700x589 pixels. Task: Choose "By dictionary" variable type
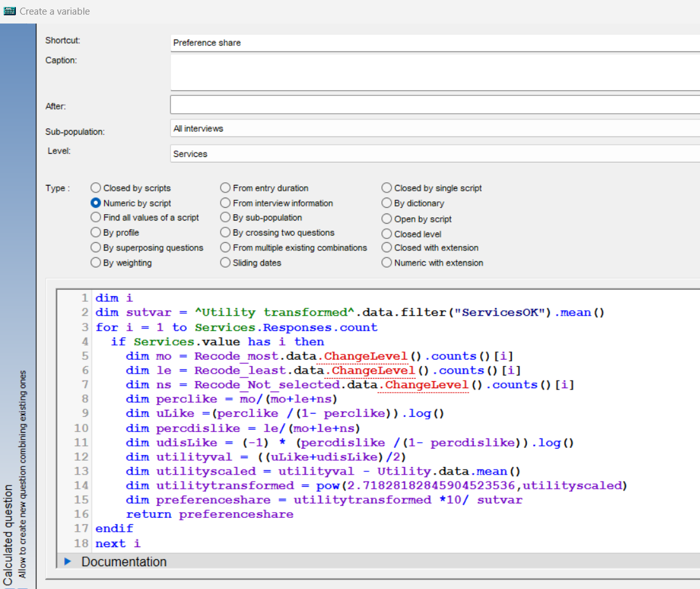(387, 203)
